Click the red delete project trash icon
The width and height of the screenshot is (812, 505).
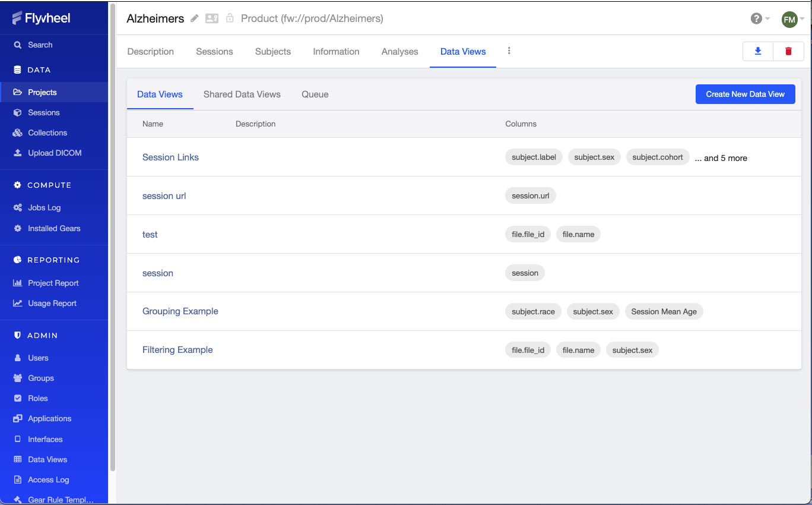coord(788,51)
